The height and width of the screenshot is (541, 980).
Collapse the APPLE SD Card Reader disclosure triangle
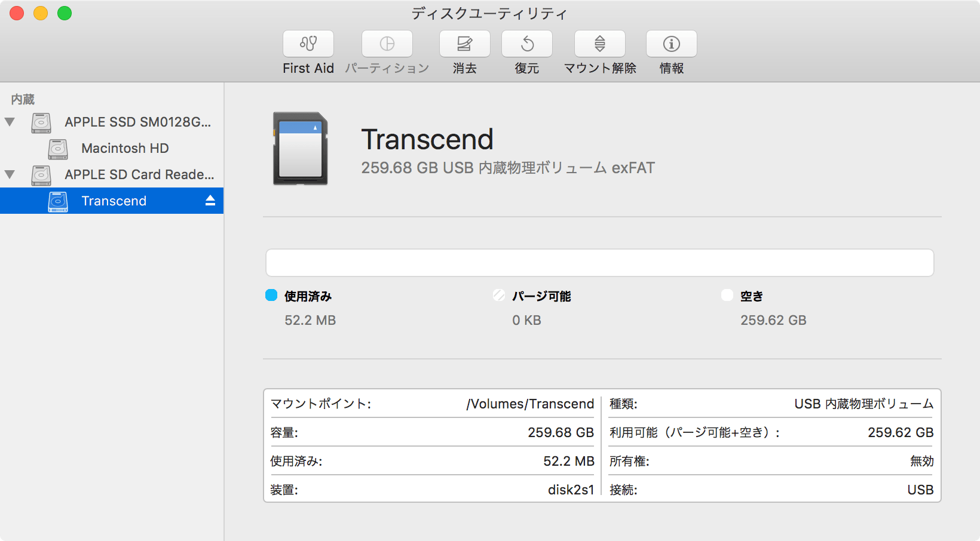point(10,174)
